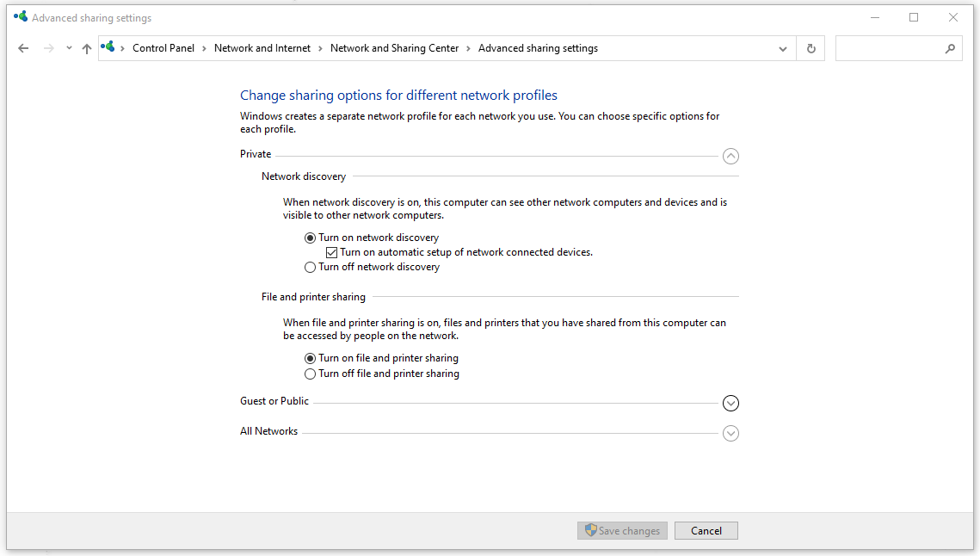Maximize the Advanced sharing settings window
The height and width of the screenshot is (556, 980).
point(914,17)
